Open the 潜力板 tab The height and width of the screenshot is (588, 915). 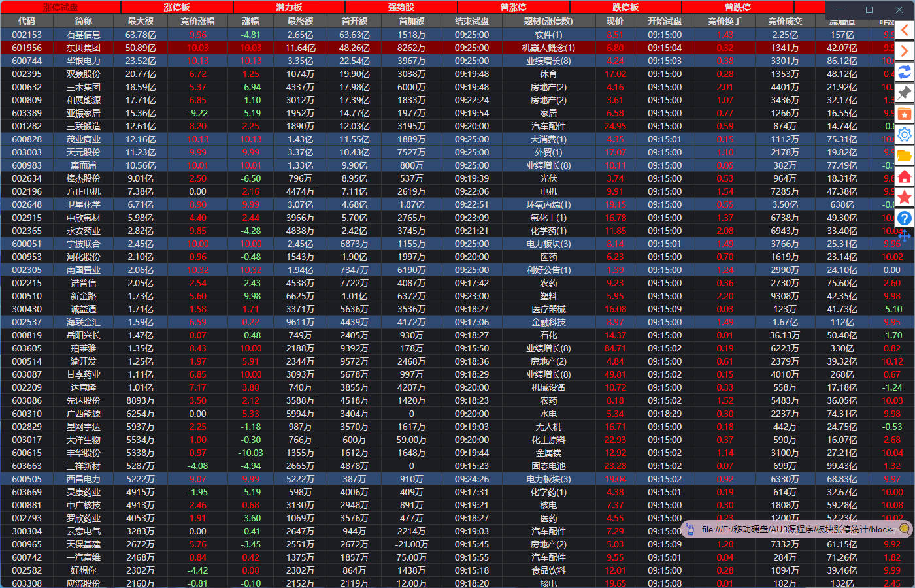[x=289, y=7]
